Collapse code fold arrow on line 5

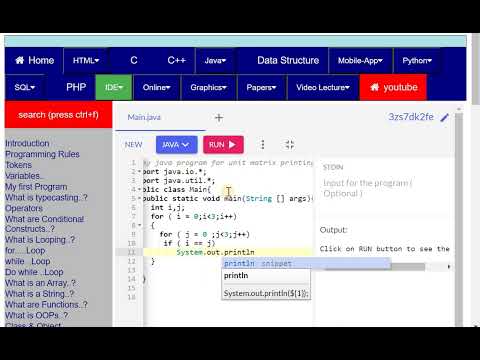tap(139, 199)
